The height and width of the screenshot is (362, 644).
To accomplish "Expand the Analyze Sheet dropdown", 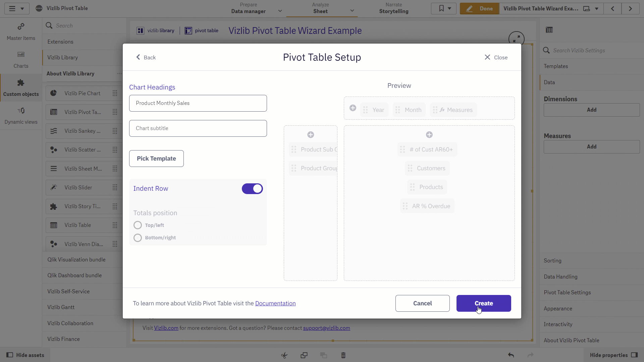I will pyautogui.click(x=352, y=11).
